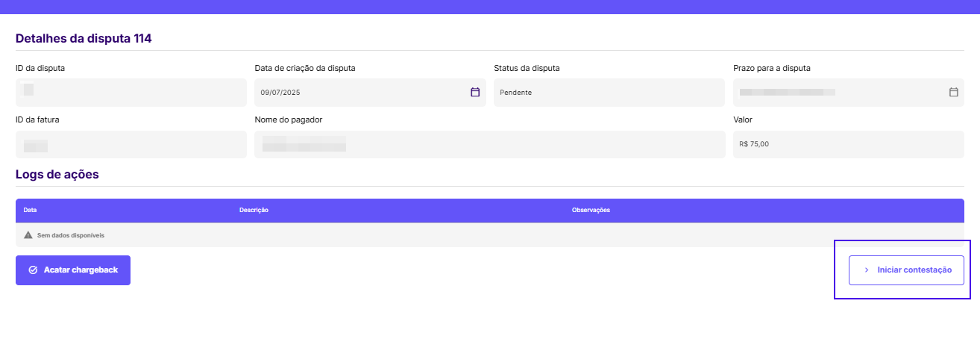Select the Nome do pagador field

tap(489, 144)
